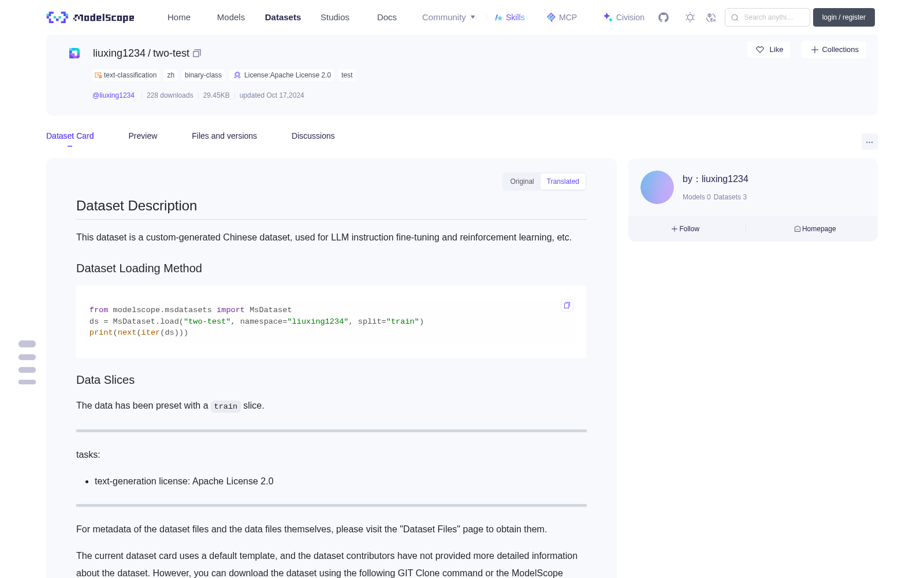
Task: Click the print(next(iter(ds))) code line
Action: [x=139, y=332]
